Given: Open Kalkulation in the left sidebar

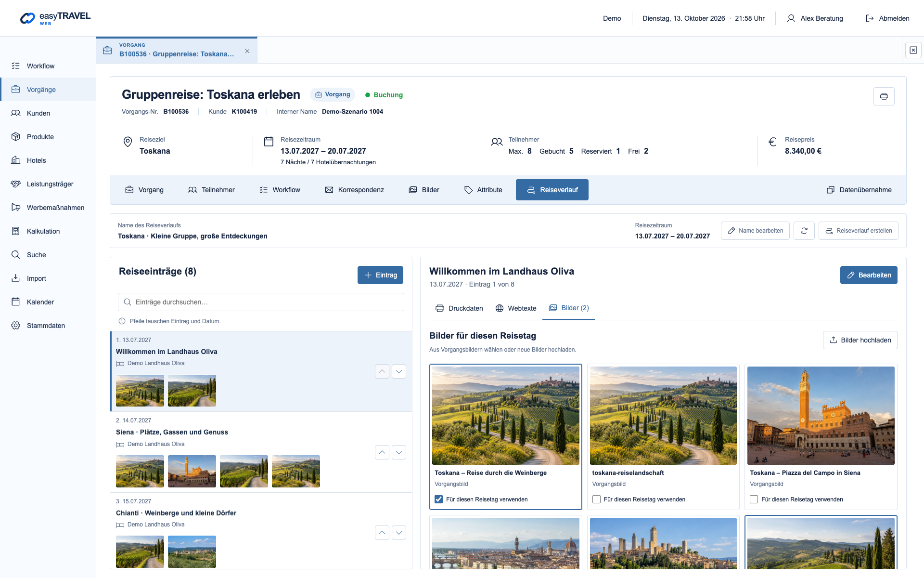Looking at the screenshot, I should click(x=48, y=231).
